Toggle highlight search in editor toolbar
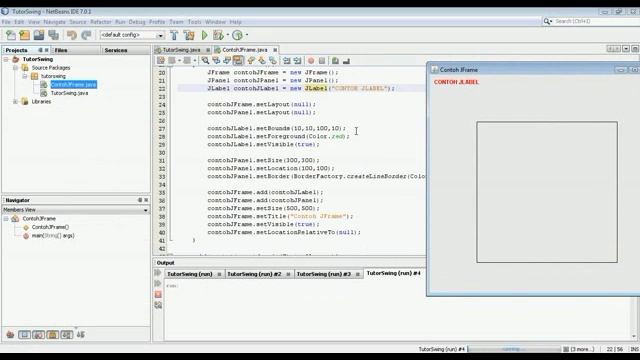 click(238, 61)
